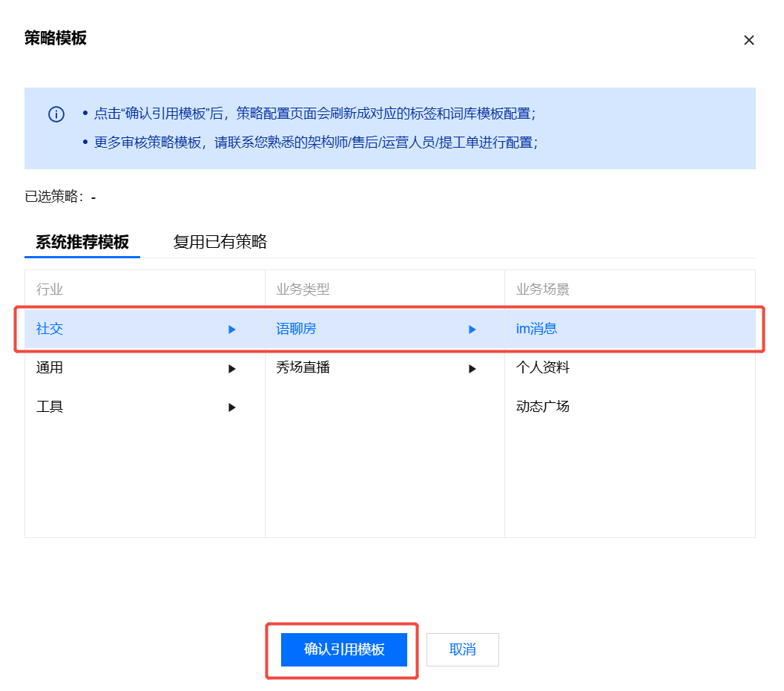The width and height of the screenshot is (784, 691).
Task: Click the 业务场景 column header
Action: [x=543, y=289]
